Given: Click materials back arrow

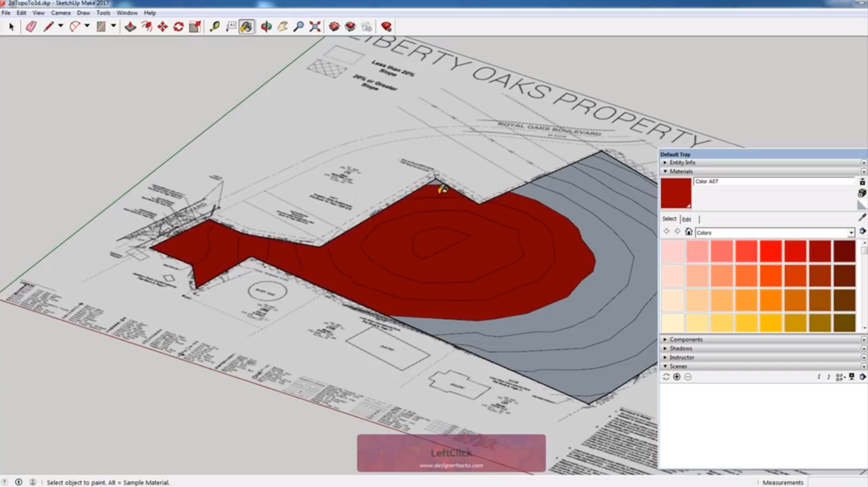Looking at the screenshot, I should (x=666, y=232).
